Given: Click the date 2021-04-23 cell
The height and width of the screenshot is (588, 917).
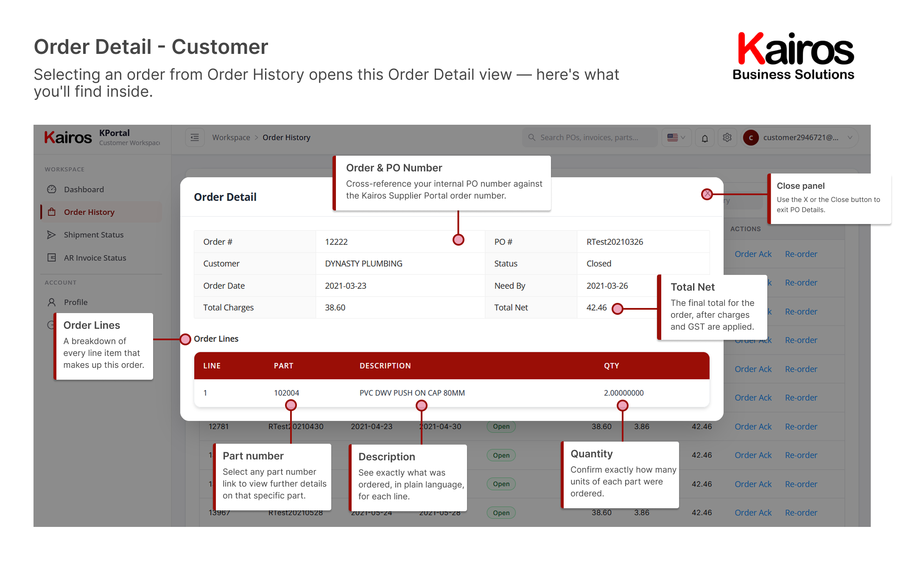Looking at the screenshot, I should tap(372, 426).
